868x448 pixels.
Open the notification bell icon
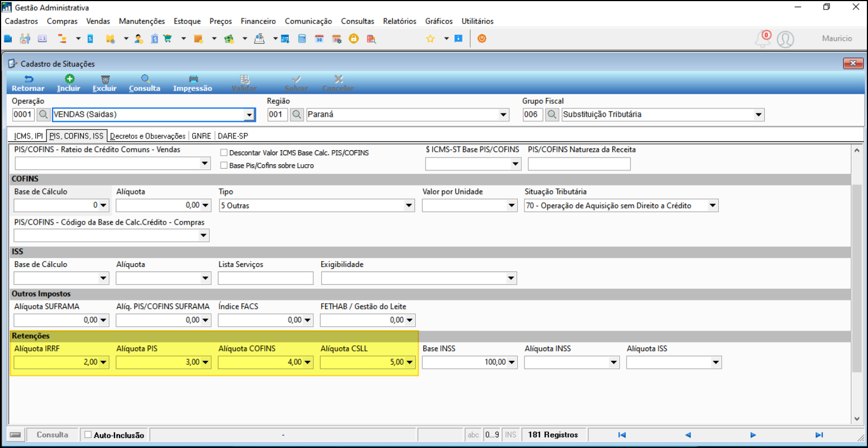point(762,39)
